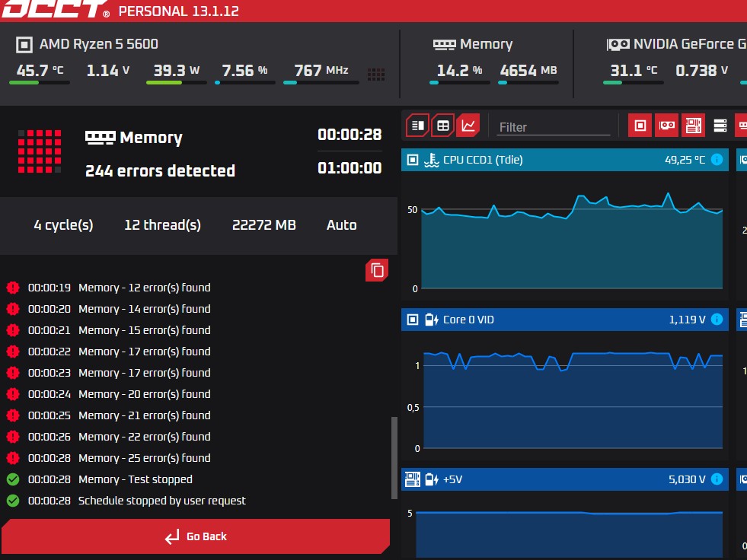Click the 5,030 V reading in +5V header

coord(687,480)
